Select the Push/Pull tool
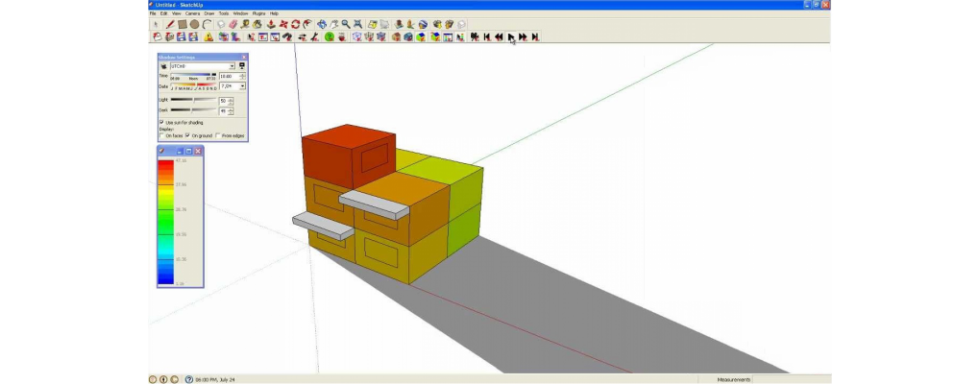 (272, 24)
